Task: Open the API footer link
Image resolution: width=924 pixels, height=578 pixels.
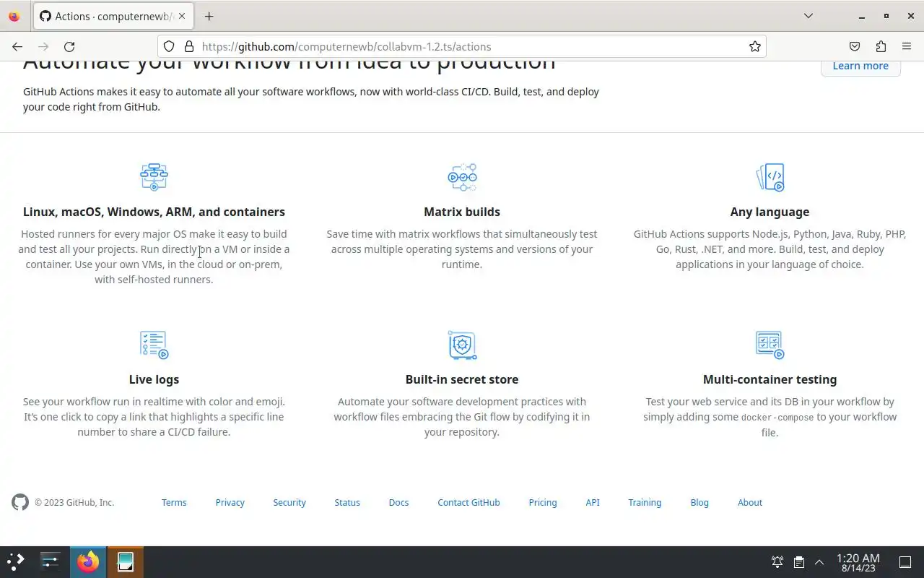Action: tap(593, 502)
